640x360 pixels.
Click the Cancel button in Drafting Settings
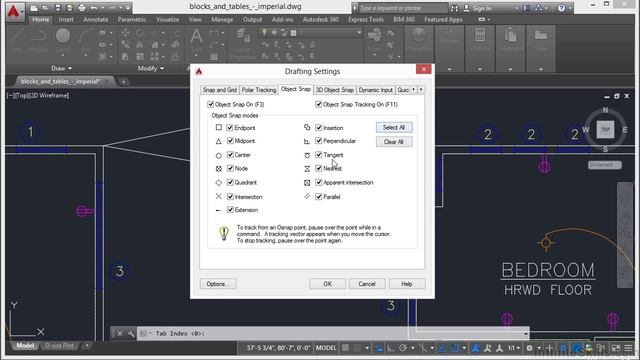coord(367,284)
